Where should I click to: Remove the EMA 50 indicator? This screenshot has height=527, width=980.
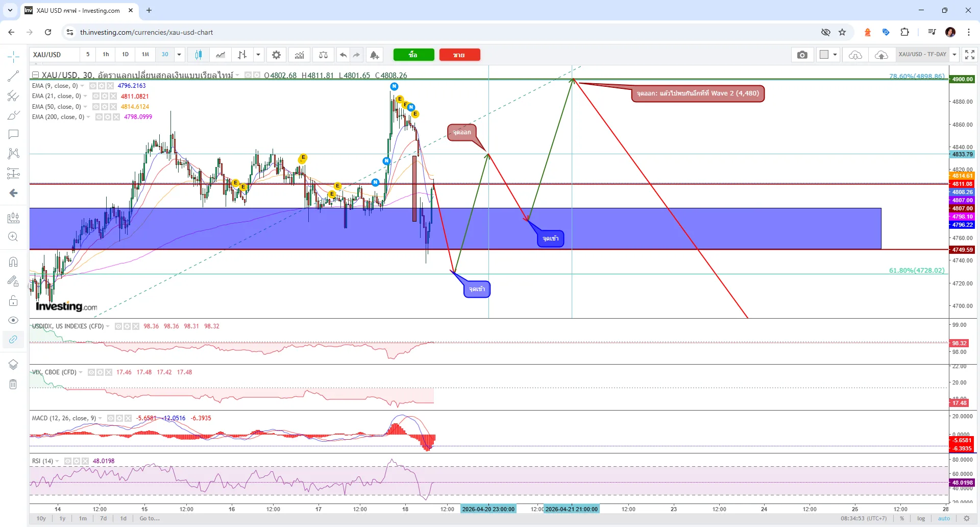point(113,107)
